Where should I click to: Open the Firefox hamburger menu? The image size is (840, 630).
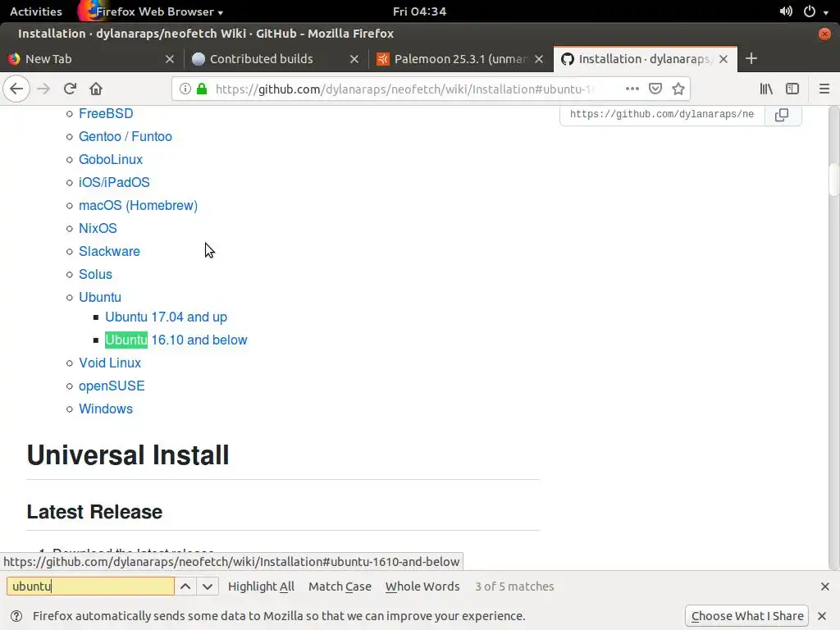[x=824, y=89]
